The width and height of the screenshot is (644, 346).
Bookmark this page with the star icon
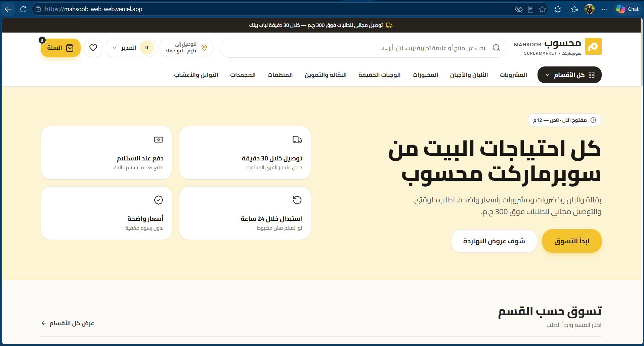click(x=542, y=9)
